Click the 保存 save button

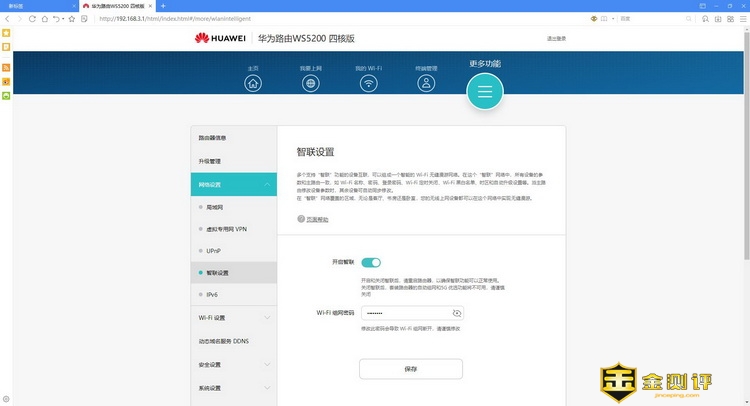(411, 369)
